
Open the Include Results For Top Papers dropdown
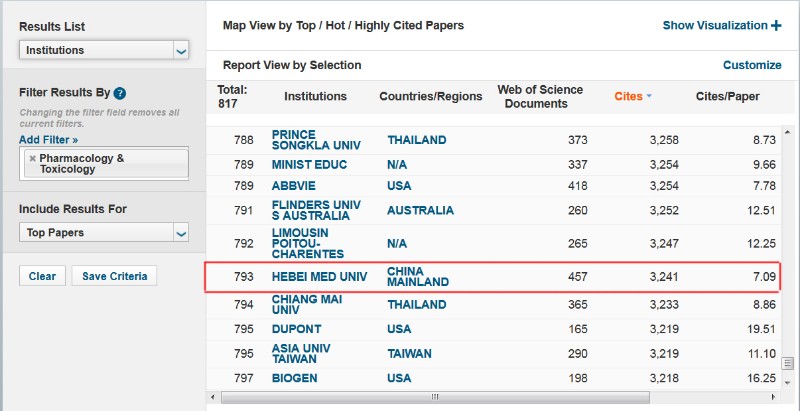pos(104,233)
